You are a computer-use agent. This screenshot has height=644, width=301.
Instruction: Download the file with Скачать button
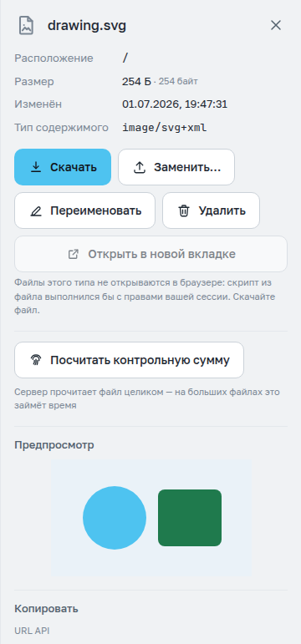(63, 167)
